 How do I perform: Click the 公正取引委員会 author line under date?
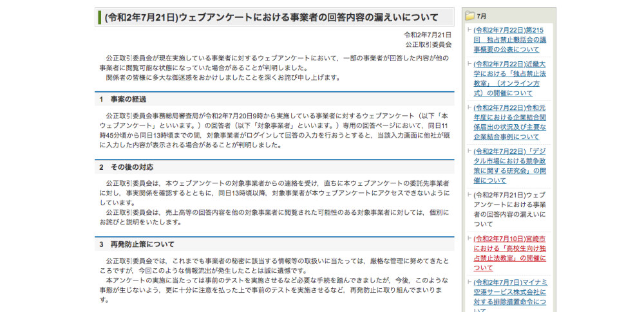coord(429,45)
